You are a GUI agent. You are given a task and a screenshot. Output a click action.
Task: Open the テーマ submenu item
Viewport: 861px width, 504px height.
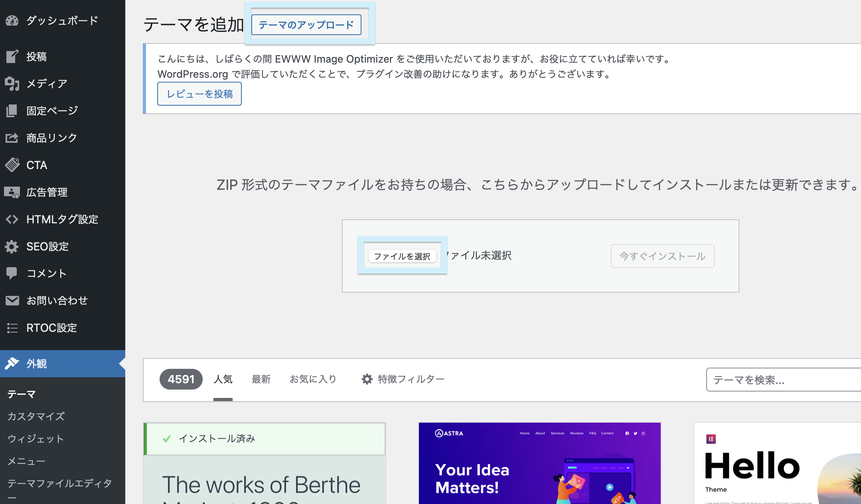coord(22,394)
